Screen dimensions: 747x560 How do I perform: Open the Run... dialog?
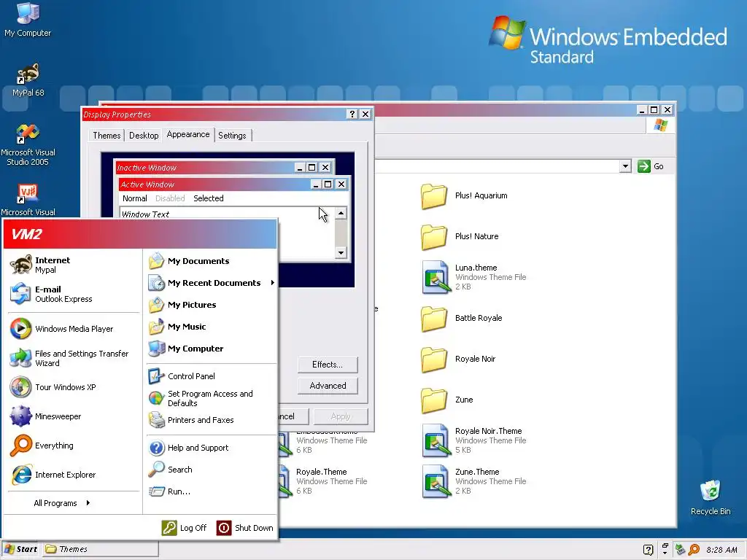point(211,491)
